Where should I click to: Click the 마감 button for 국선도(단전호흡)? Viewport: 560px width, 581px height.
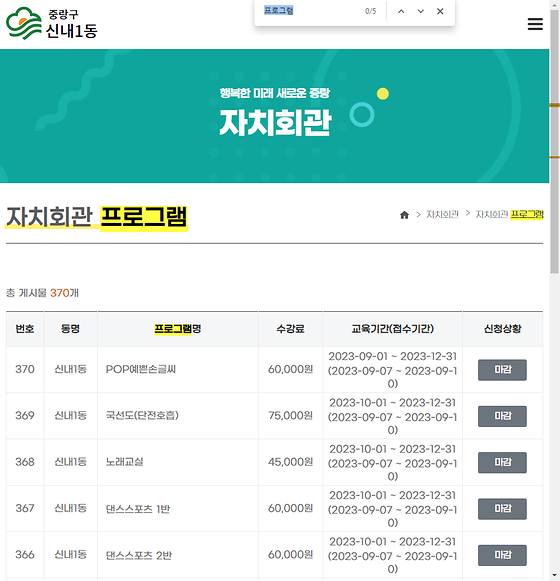tap(502, 416)
